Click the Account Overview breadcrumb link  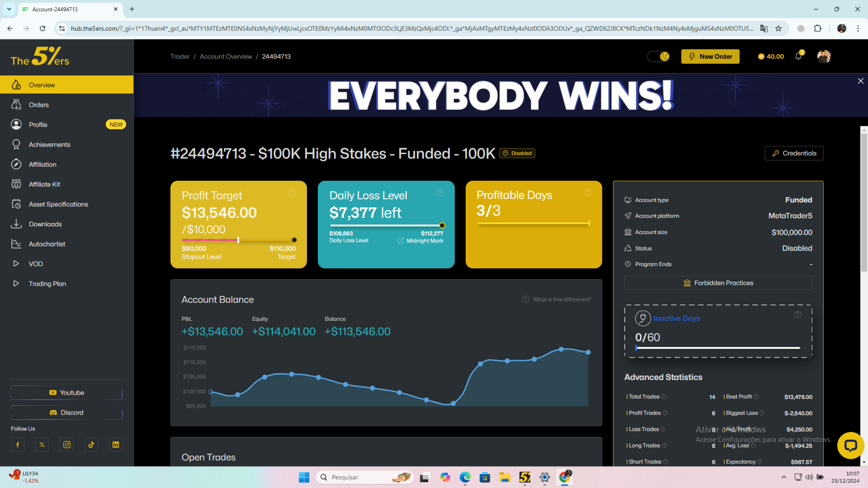coord(226,56)
